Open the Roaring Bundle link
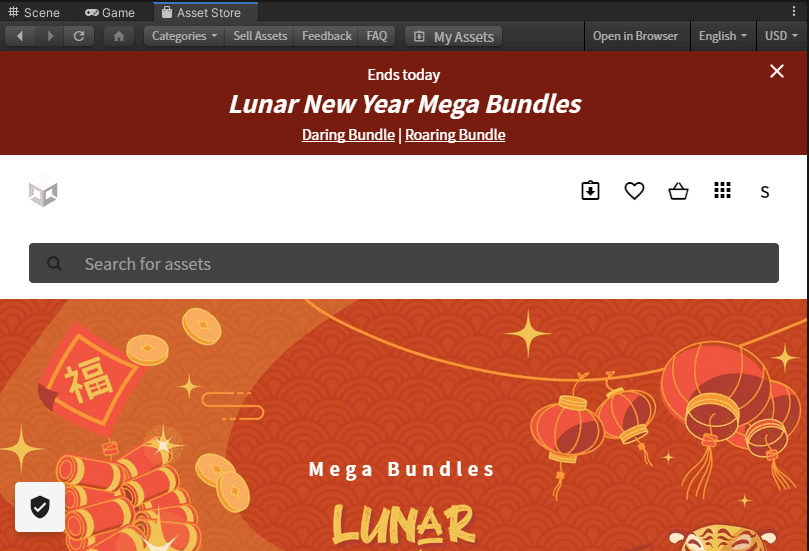Screen dimensions: 809x551 click(455, 135)
